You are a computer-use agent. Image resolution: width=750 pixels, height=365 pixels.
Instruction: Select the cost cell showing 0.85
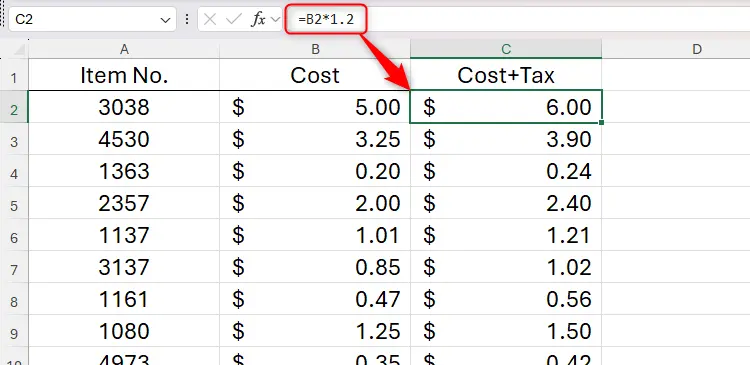(315, 267)
